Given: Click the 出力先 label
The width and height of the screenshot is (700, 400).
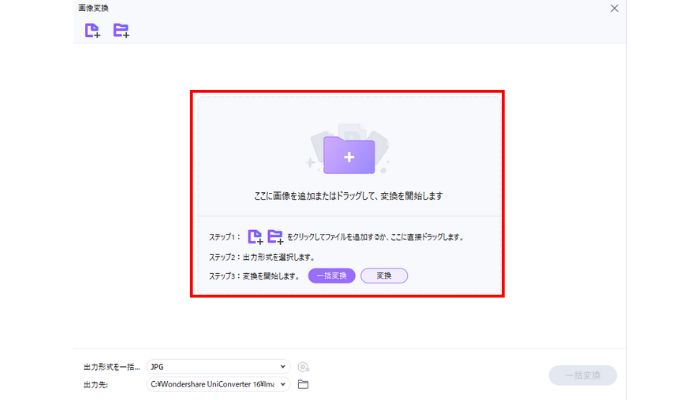Looking at the screenshot, I should coord(96,384).
